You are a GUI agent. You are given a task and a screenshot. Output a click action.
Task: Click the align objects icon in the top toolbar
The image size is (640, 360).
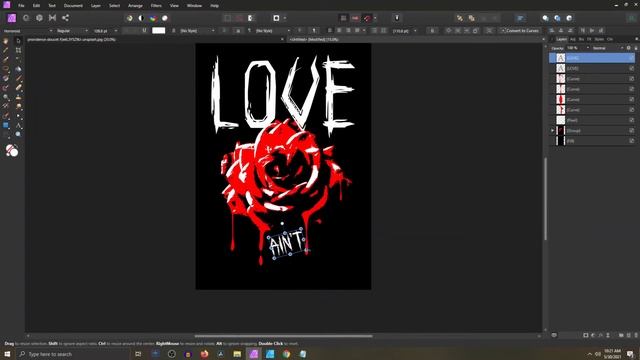(520, 18)
